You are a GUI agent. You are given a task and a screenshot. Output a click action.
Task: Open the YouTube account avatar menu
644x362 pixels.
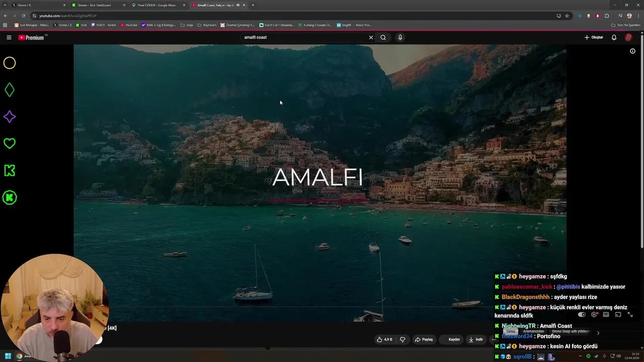(628, 37)
